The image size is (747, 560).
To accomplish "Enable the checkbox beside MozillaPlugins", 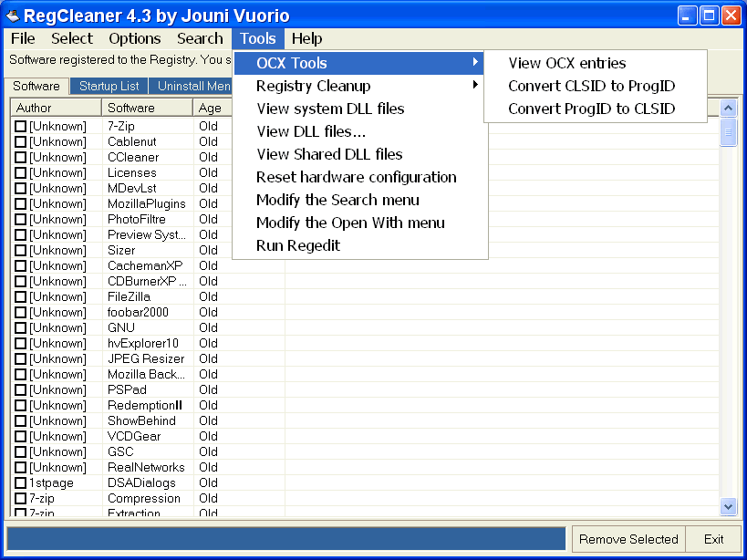I will point(20,203).
